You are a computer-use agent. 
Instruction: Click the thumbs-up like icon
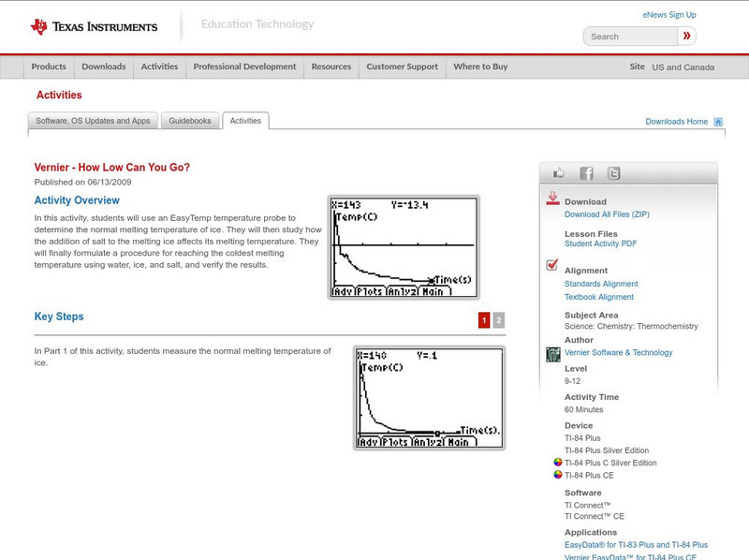point(558,173)
